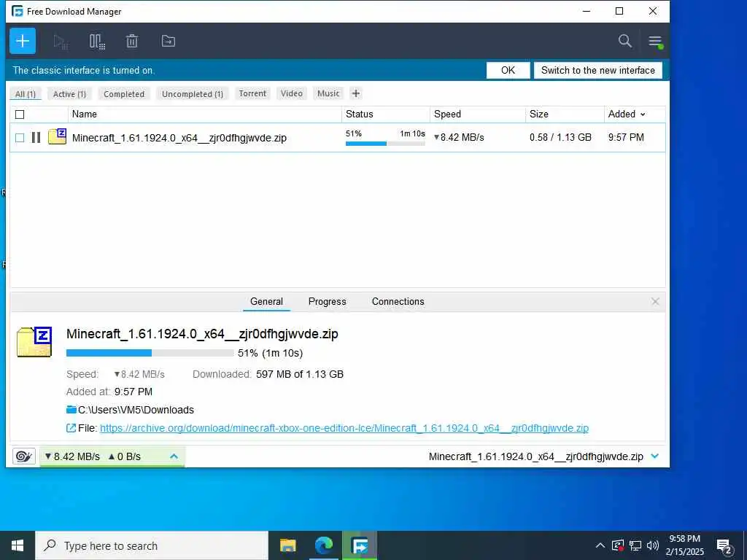
Task: Open the search magnifier icon
Action: point(624,41)
